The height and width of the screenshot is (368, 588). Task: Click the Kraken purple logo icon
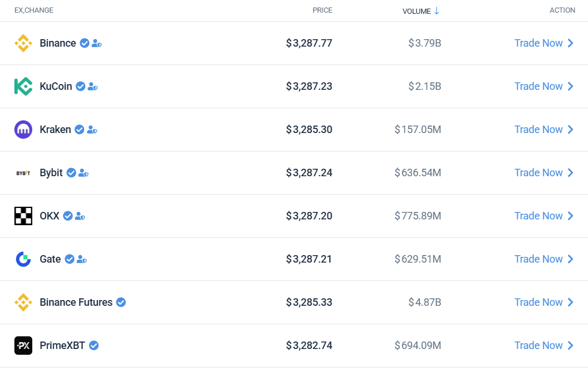pyautogui.click(x=23, y=130)
